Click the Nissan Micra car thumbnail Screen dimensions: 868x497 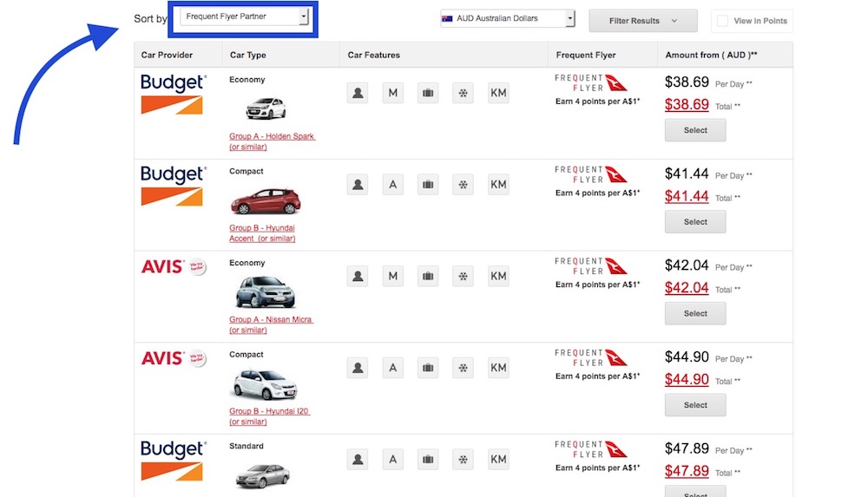(266, 291)
